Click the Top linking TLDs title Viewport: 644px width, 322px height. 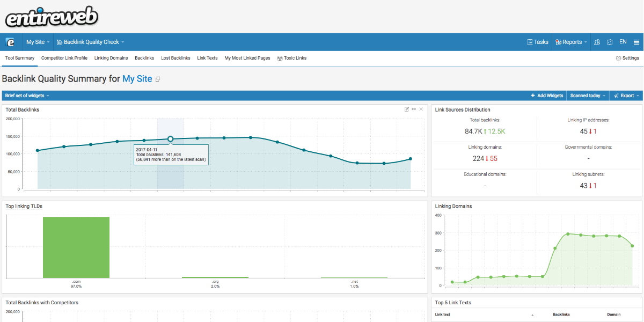pyautogui.click(x=24, y=206)
